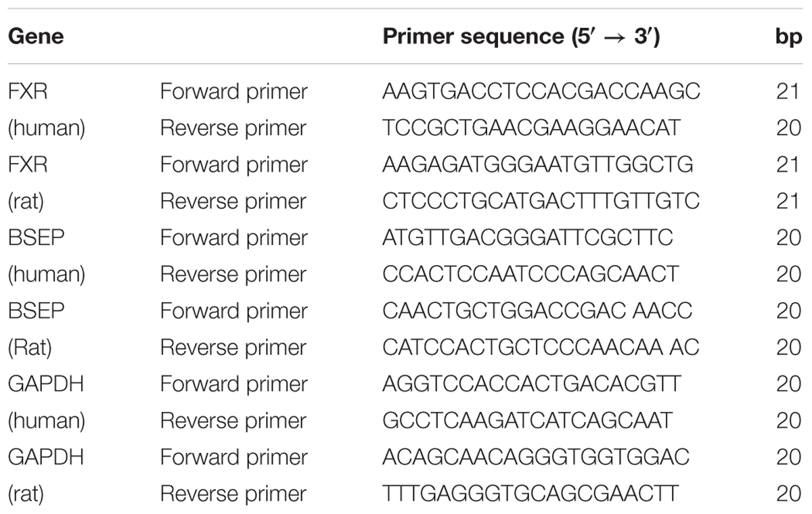The image size is (812, 514).
Task: Click the first FXR gene label
Action: point(28,91)
